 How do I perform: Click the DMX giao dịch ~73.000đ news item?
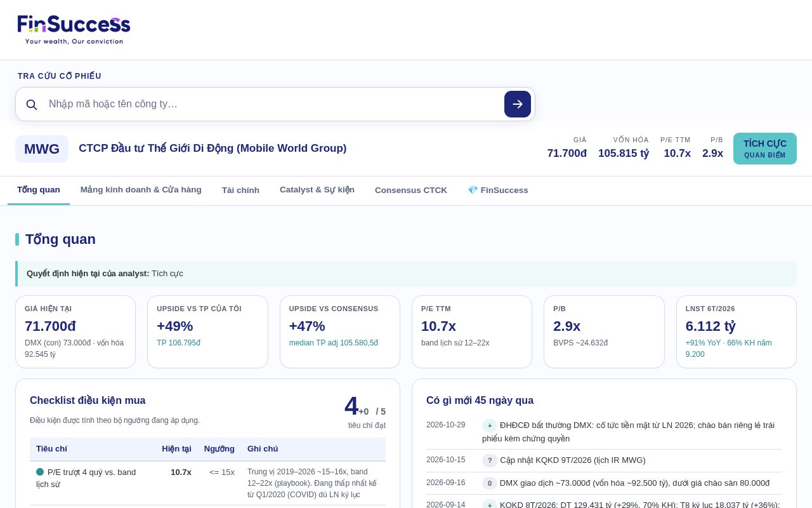point(634,483)
